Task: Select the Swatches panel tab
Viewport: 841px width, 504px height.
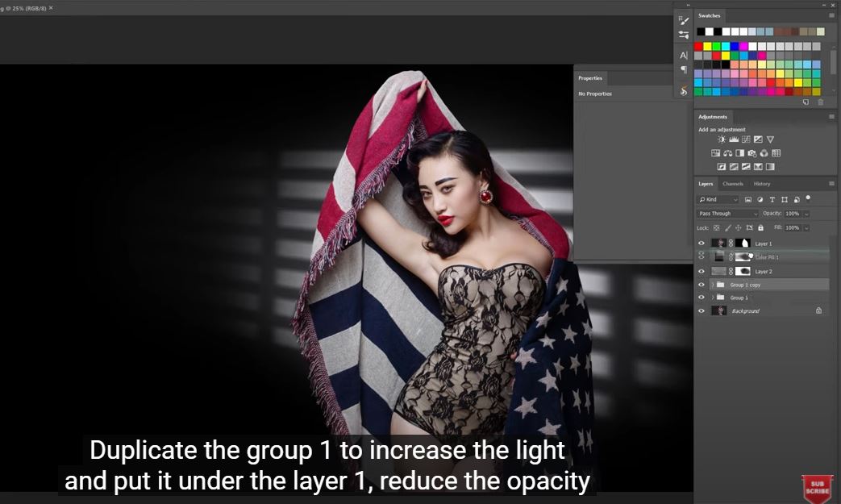Action: (x=709, y=15)
